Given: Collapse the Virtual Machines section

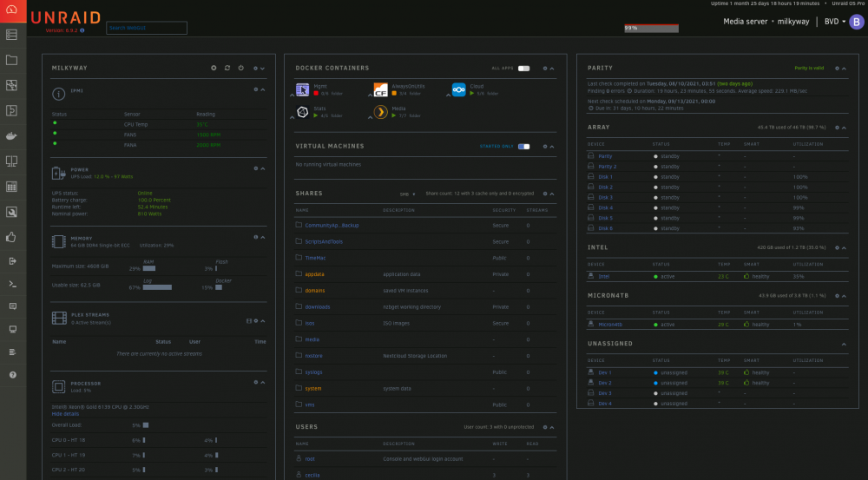Looking at the screenshot, I should [552, 147].
